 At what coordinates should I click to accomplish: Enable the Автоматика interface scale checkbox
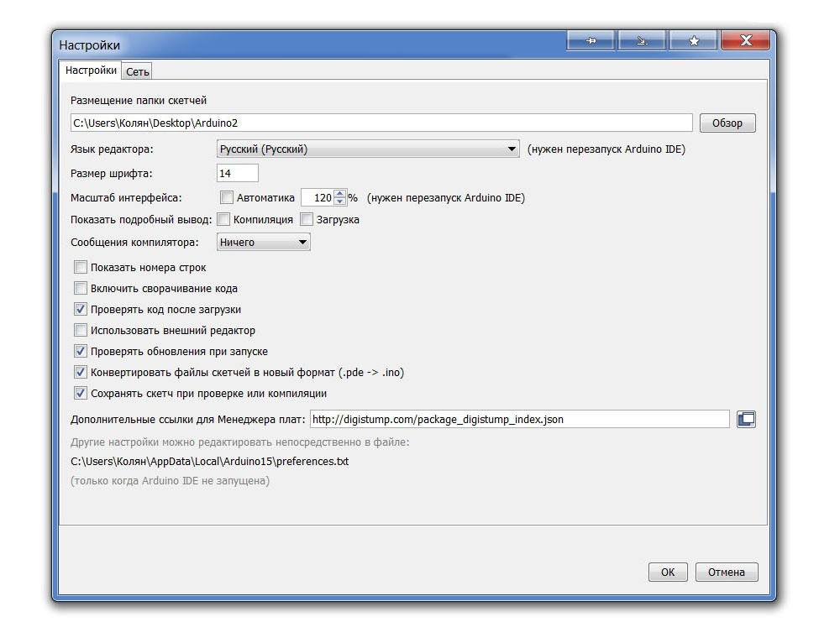pyautogui.click(x=227, y=198)
